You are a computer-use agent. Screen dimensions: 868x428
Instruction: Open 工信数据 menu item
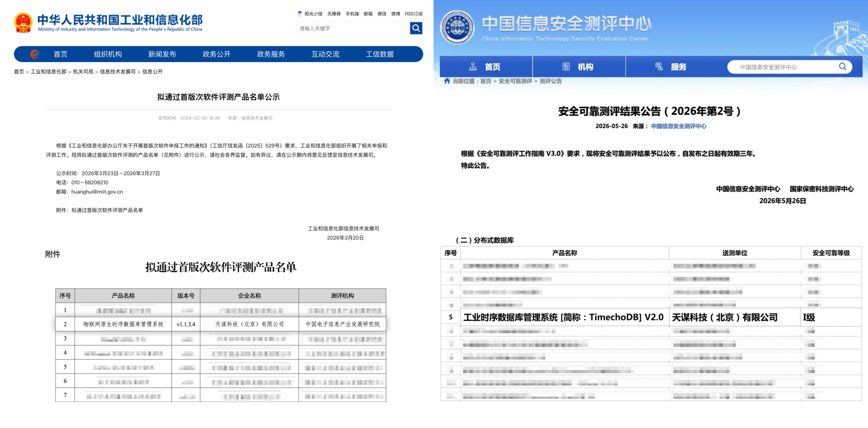coord(380,54)
